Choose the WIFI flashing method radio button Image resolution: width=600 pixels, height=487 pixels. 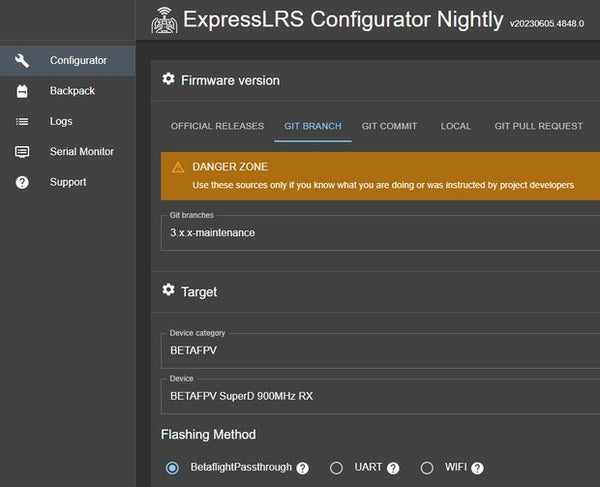point(426,468)
